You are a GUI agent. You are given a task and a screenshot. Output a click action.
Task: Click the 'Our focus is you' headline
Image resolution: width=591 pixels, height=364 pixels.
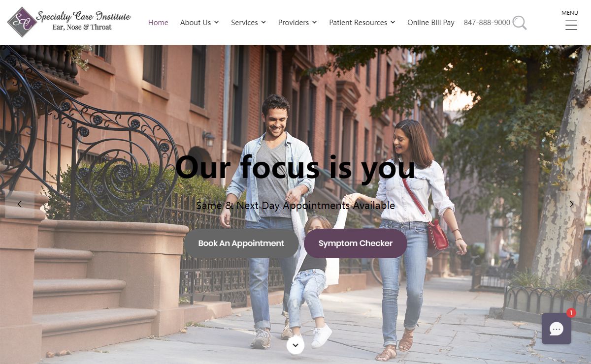click(x=295, y=167)
